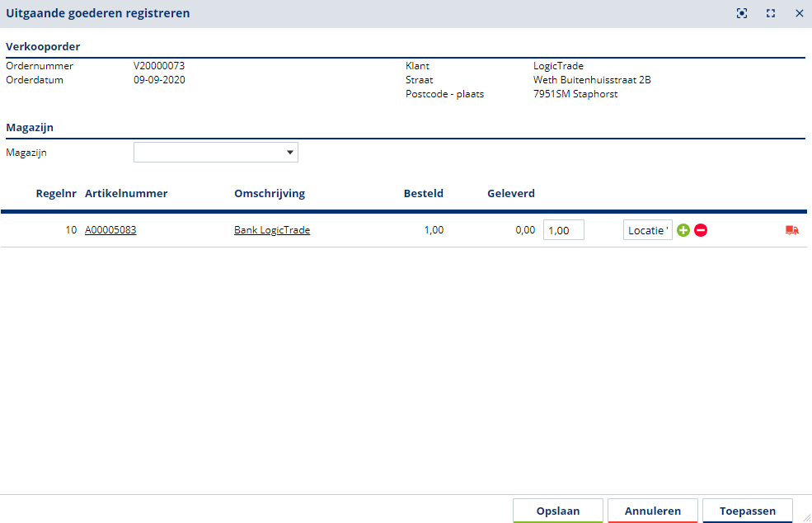Sort by the Geleverd column header

pos(511,194)
